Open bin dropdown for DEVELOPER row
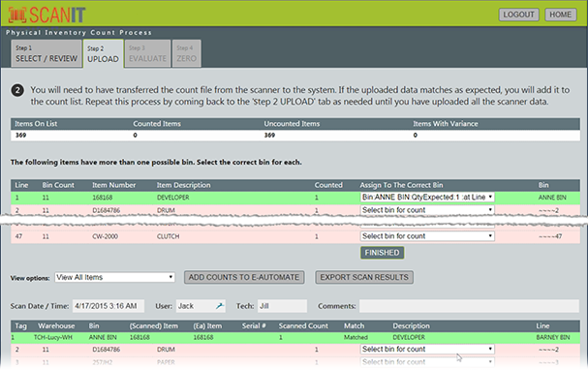This screenshot has height=370, width=588. coord(427,198)
